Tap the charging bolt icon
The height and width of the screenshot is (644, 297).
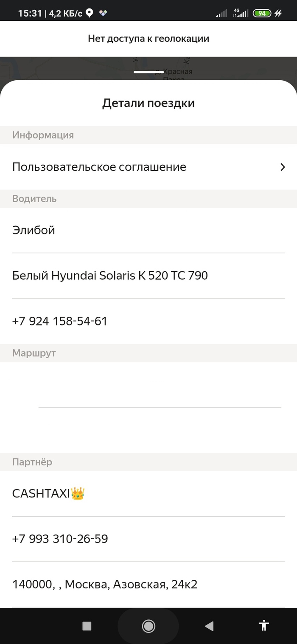(278, 13)
